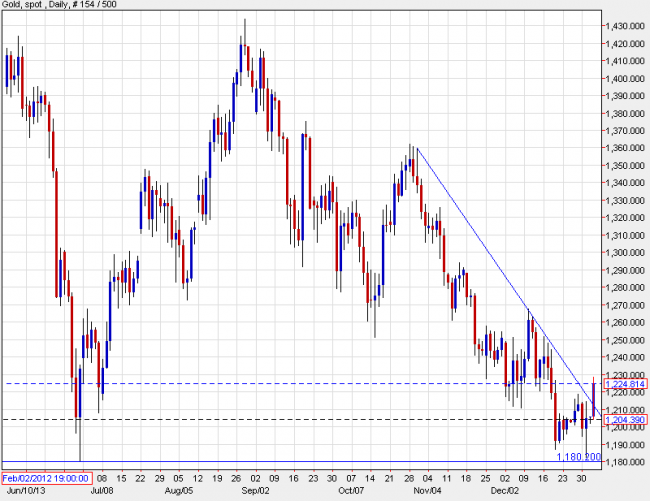Click the Sep/02 date label
650x501 pixels.
(x=255, y=491)
